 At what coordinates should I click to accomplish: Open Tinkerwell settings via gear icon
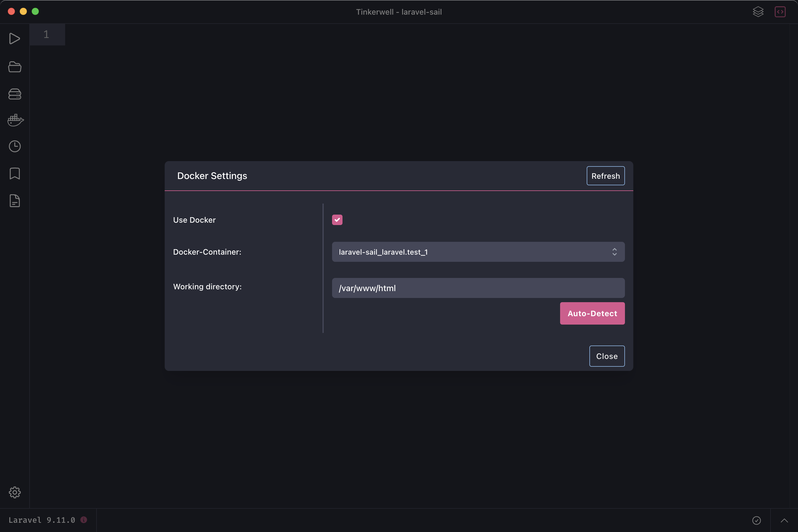[15, 492]
